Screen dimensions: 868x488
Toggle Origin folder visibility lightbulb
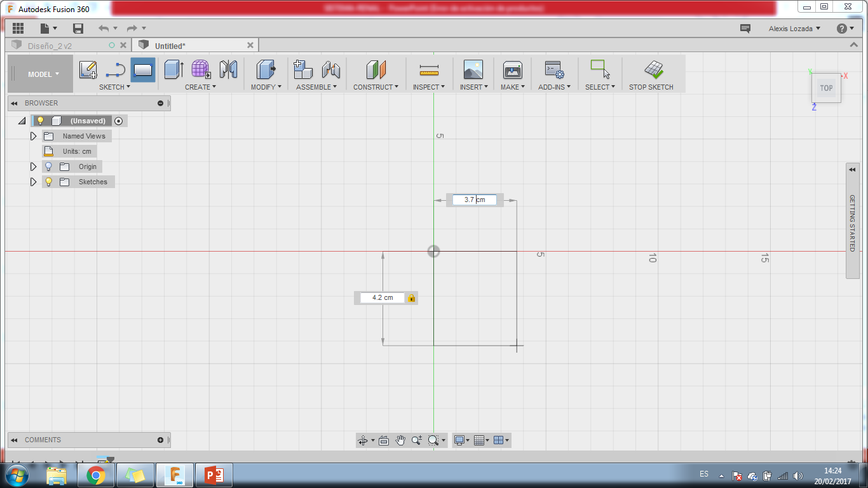click(x=48, y=166)
